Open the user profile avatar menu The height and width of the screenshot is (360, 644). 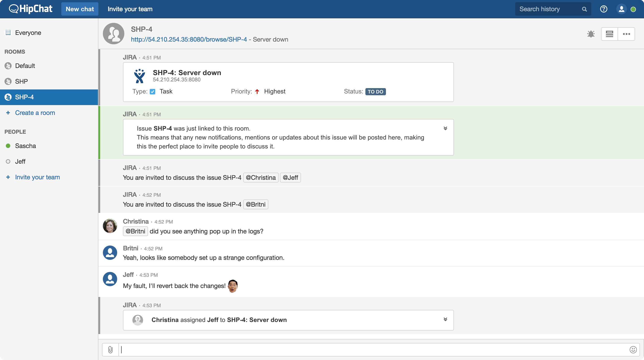click(621, 9)
